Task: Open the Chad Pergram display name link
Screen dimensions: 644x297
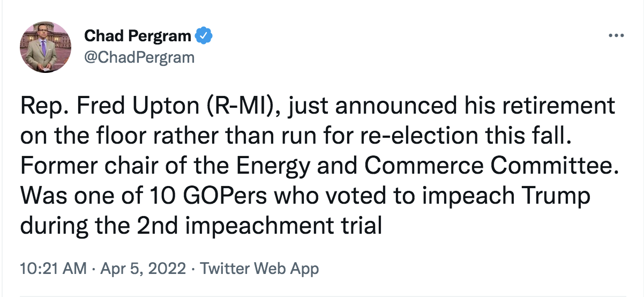Action: [x=138, y=36]
